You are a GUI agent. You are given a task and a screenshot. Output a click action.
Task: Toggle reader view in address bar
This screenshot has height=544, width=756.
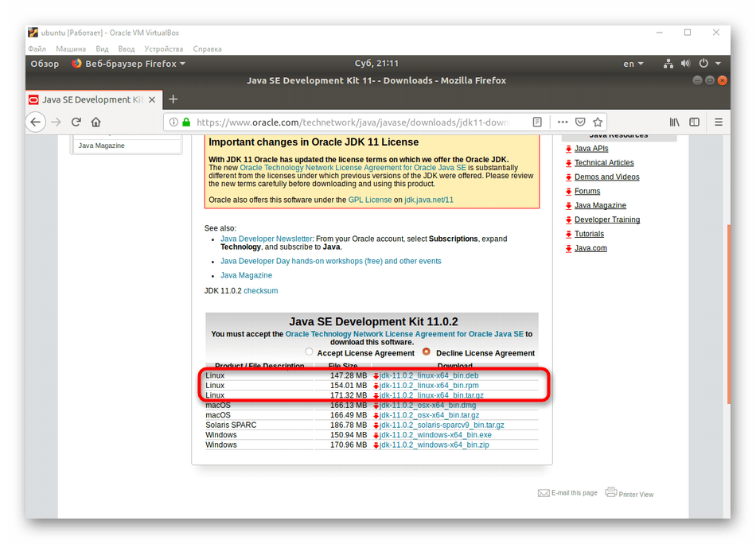[x=538, y=122]
